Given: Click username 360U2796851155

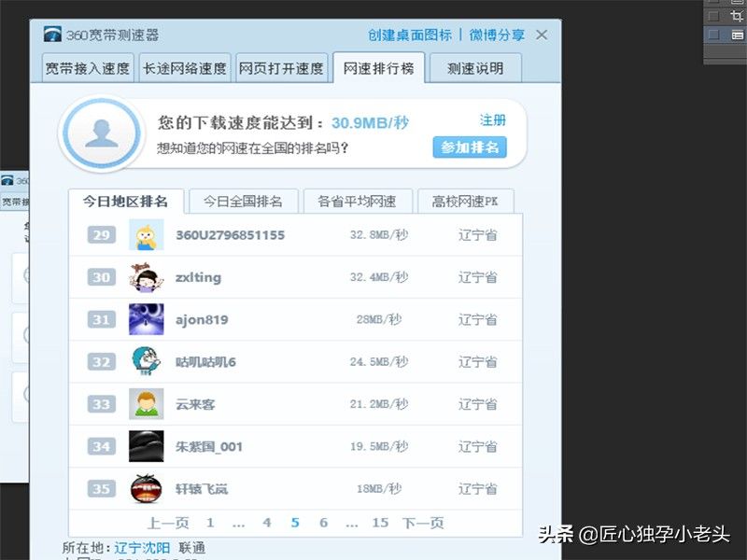Looking at the screenshot, I should (230, 235).
